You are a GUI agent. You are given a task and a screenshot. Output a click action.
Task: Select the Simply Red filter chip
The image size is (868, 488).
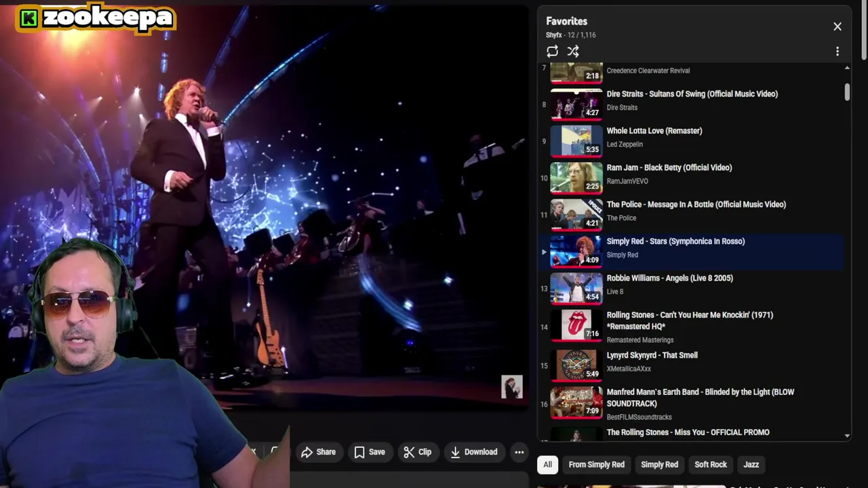coord(659,464)
